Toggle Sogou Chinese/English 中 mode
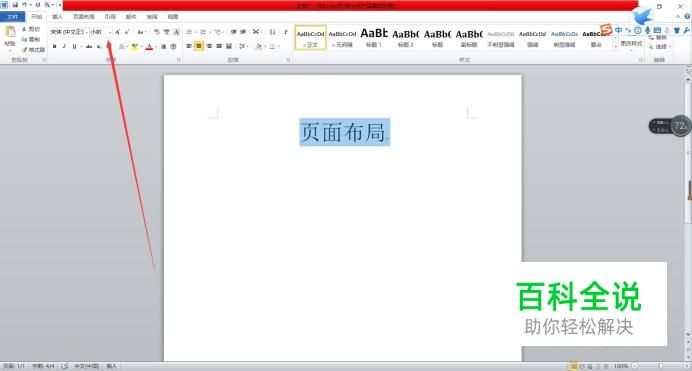Viewport: 692px width, 371px height. point(618,30)
